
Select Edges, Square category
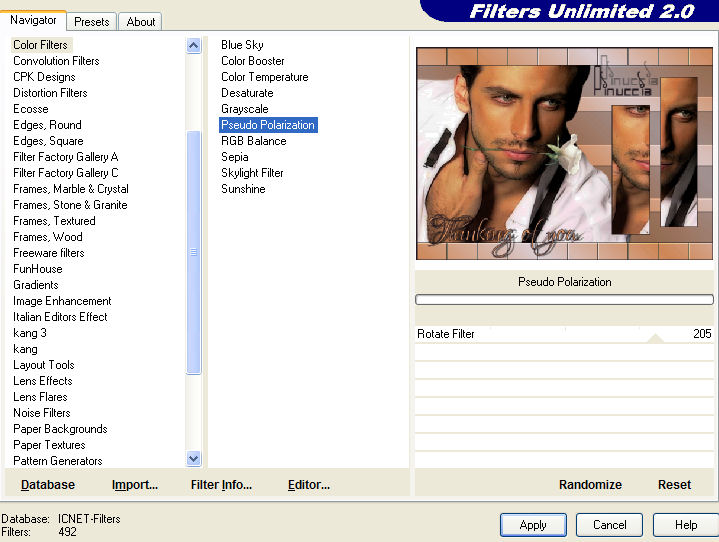pos(48,141)
